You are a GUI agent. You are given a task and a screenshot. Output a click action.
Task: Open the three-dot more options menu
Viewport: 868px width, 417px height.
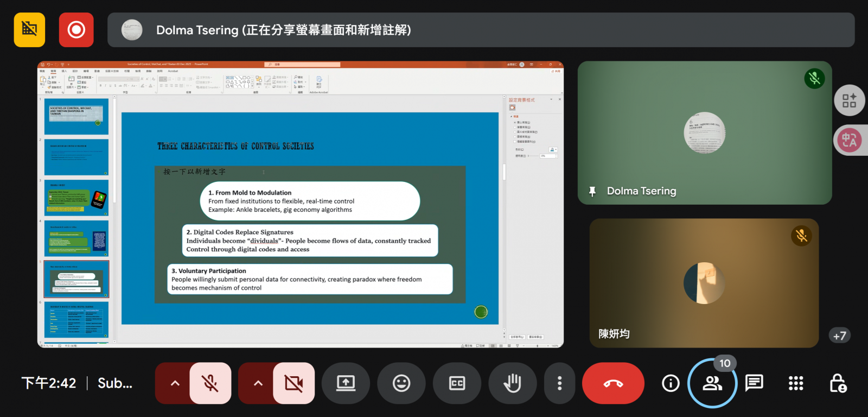pyautogui.click(x=559, y=383)
